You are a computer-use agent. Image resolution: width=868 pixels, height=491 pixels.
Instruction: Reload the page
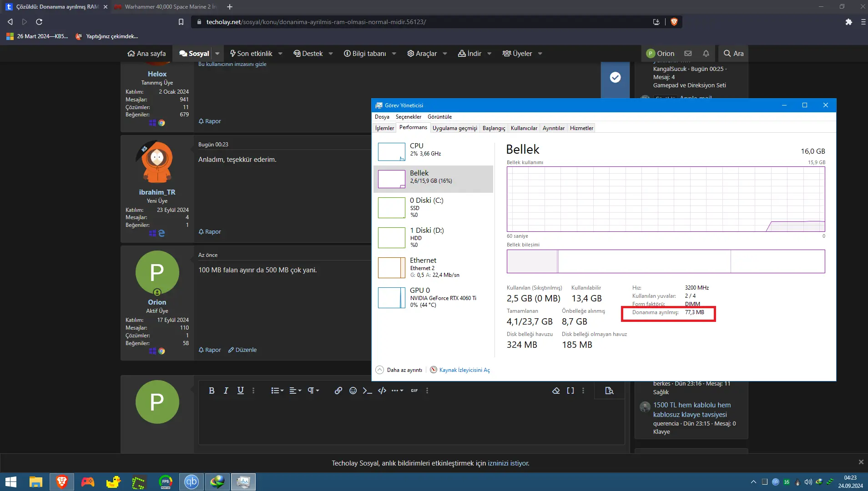pyautogui.click(x=39, y=22)
